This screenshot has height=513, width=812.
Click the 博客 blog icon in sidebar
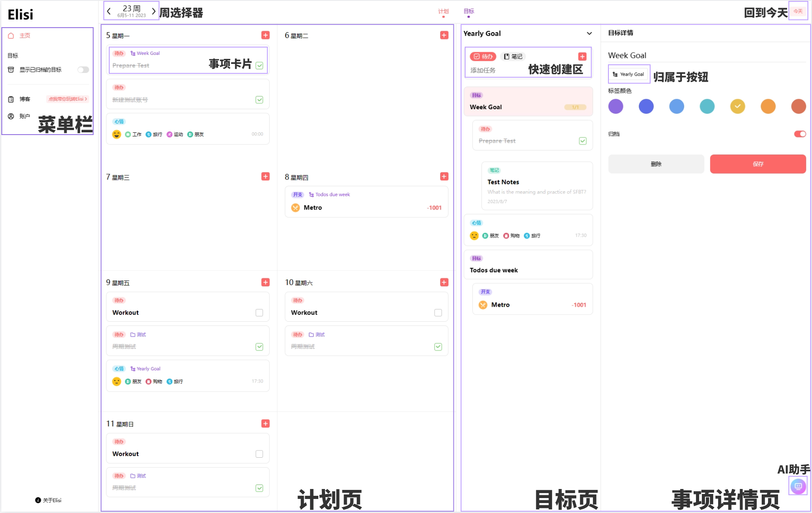click(11, 99)
